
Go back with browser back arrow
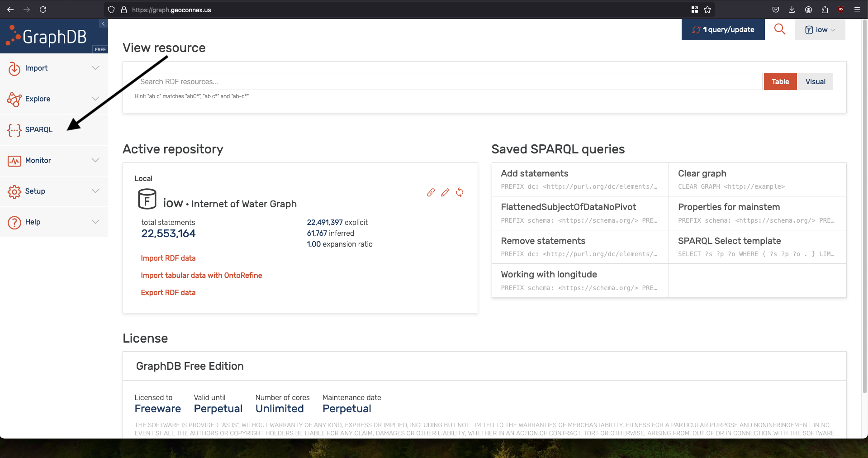pos(10,10)
